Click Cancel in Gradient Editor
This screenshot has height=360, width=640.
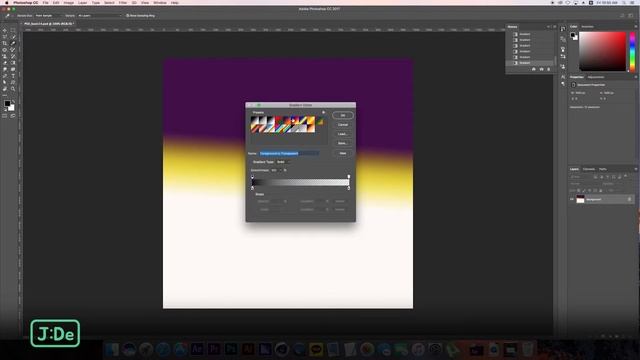(x=343, y=124)
